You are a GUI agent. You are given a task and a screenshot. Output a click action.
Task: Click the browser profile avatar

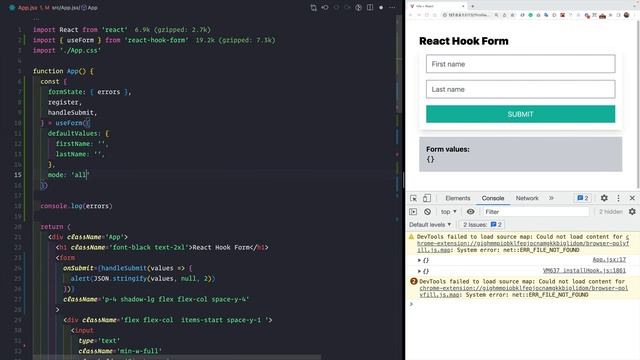[627, 15]
